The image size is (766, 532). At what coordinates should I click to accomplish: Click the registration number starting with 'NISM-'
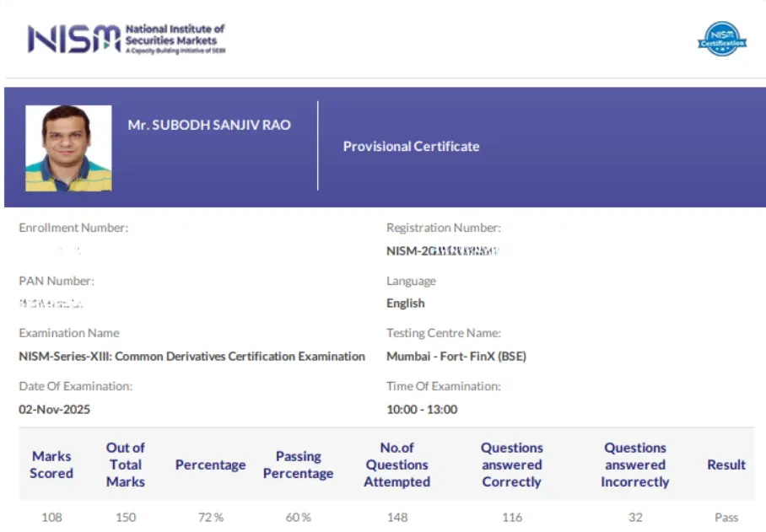442,250
